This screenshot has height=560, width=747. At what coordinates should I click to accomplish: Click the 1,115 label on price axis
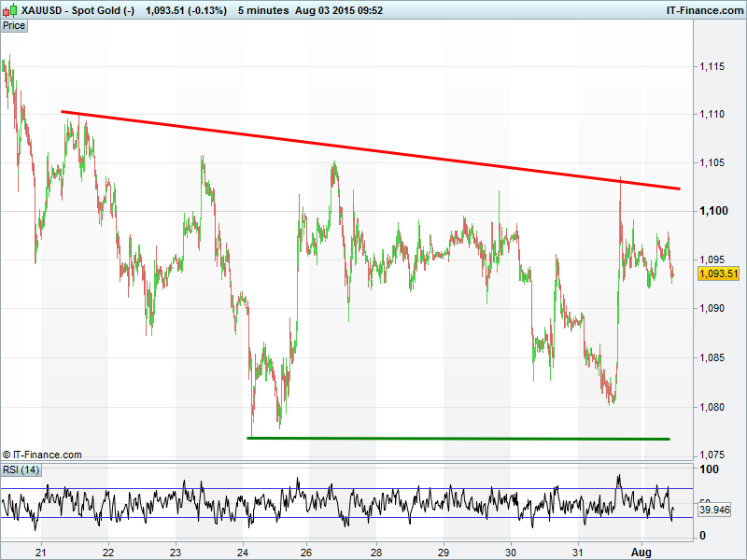[x=712, y=66]
